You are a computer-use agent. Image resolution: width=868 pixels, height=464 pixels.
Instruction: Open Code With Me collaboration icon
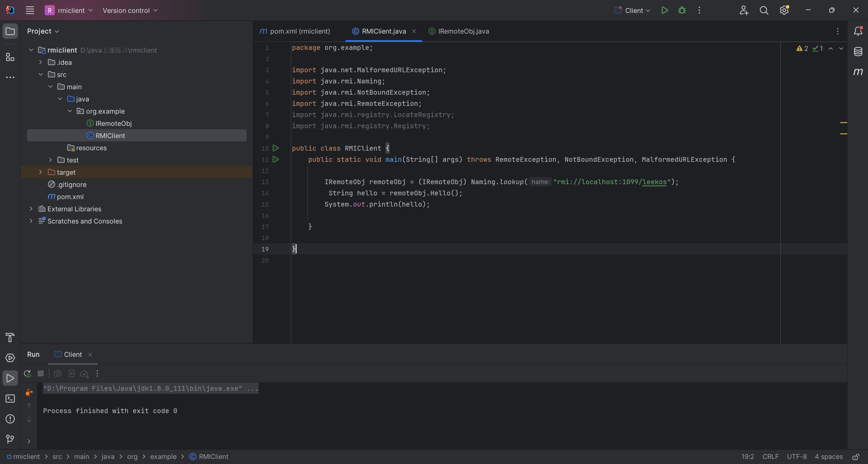click(744, 10)
